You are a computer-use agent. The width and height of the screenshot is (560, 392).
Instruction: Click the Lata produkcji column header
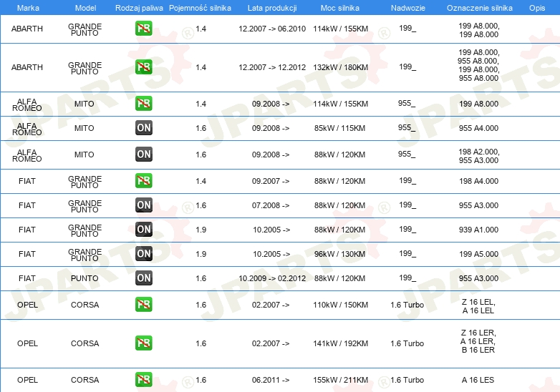click(x=272, y=8)
